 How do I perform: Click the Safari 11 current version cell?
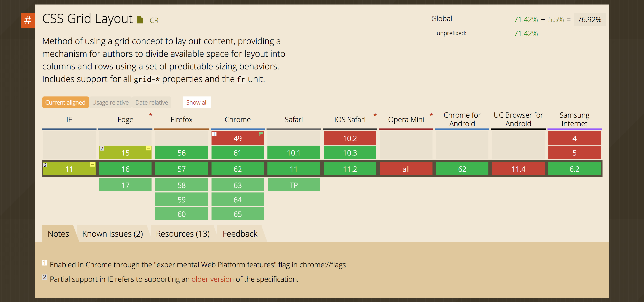point(294,169)
